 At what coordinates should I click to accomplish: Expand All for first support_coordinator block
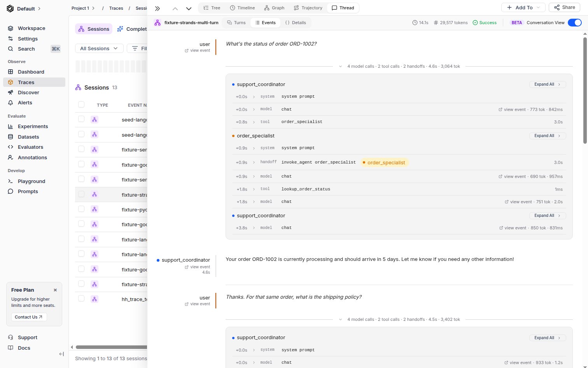point(548,85)
